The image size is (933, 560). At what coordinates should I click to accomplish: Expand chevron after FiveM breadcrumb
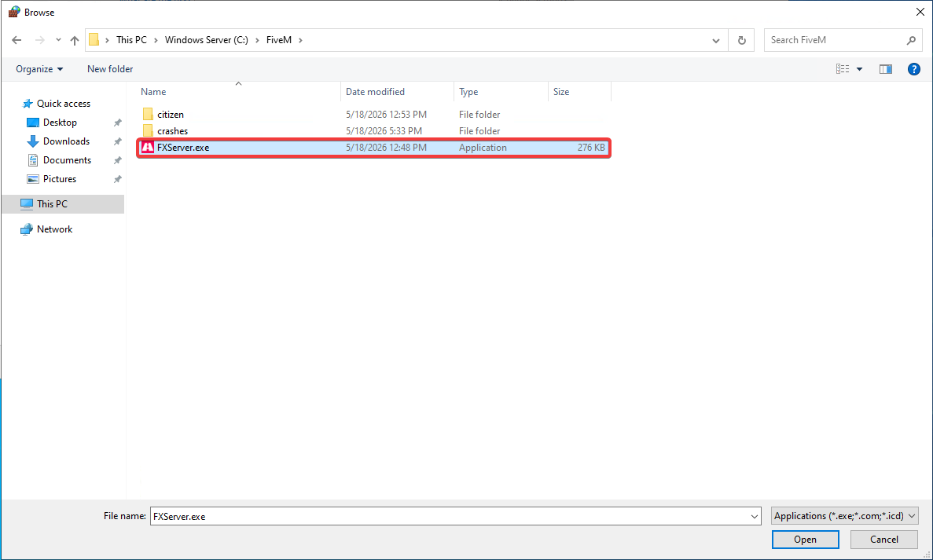click(x=300, y=40)
